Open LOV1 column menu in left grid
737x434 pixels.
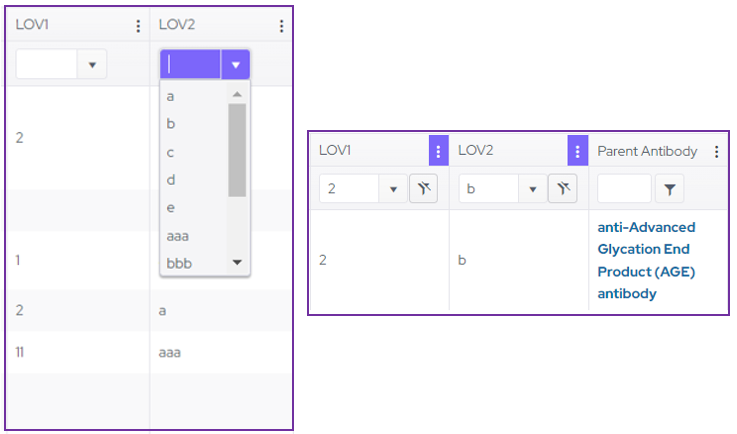(138, 26)
